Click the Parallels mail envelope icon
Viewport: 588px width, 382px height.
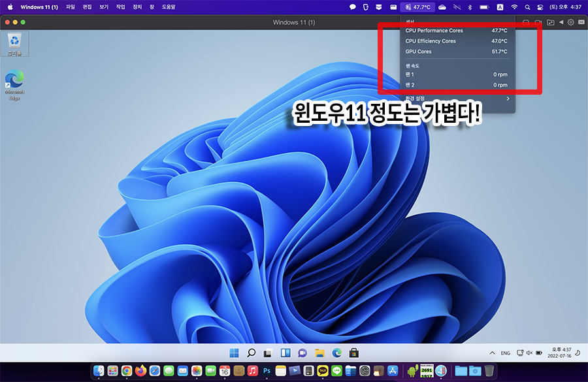pyautogui.click(x=581, y=22)
